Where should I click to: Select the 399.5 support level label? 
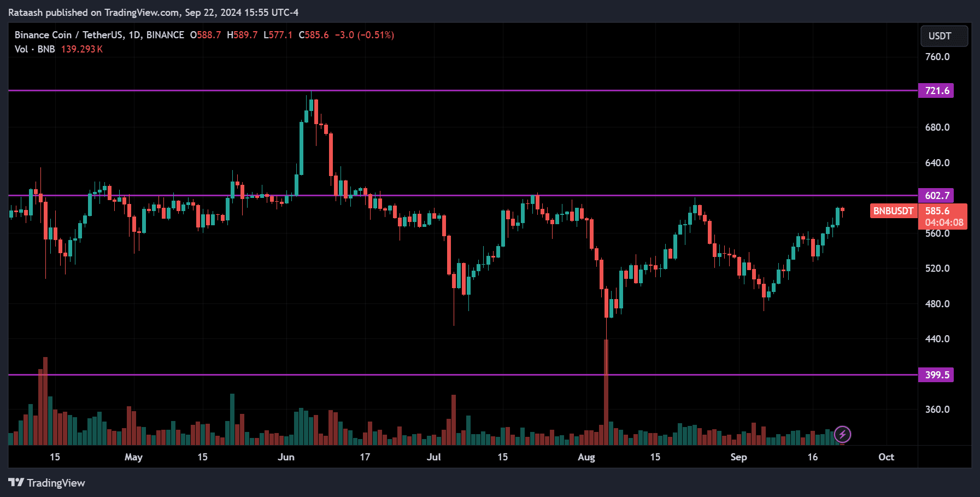pyautogui.click(x=937, y=375)
